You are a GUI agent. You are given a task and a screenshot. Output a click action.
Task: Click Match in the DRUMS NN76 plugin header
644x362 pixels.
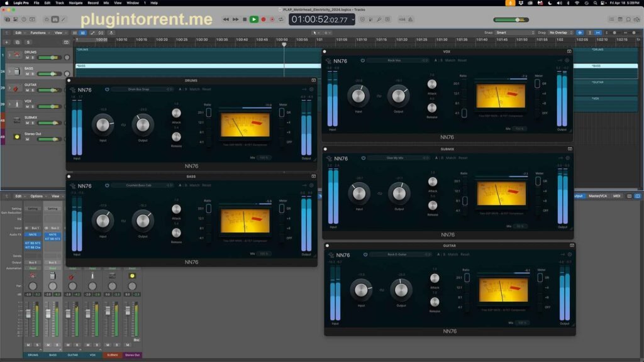click(194, 89)
